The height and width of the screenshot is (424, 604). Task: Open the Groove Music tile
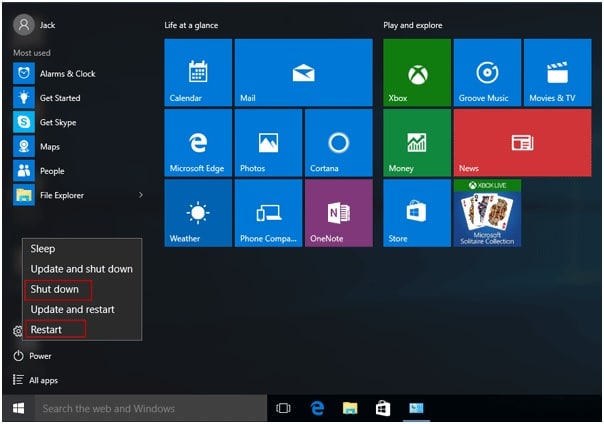(487, 72)
